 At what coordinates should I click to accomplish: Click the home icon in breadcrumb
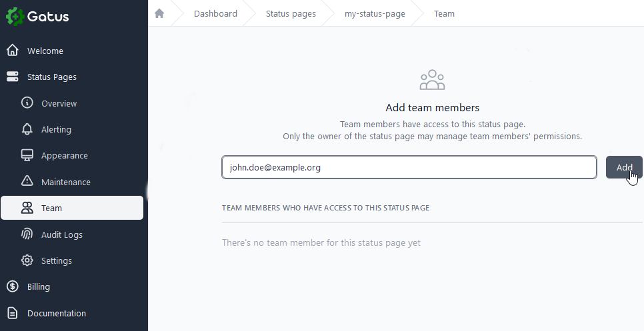pyautogui.click(x=159, y=13)
